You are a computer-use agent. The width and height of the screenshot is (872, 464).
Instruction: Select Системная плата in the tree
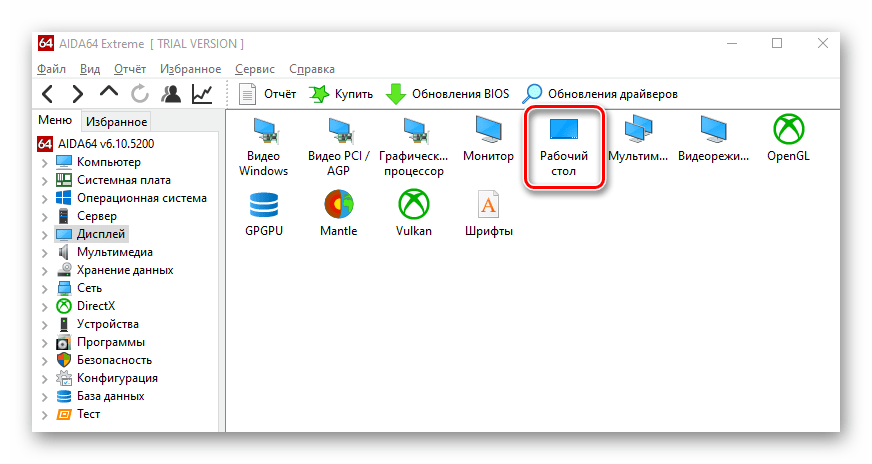tap(123, 180)
